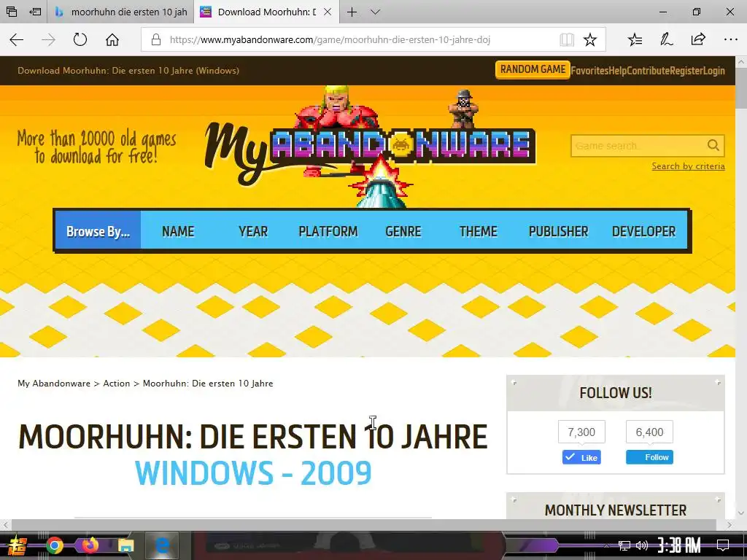This screenshot has height=560, width=747.
Task: Open the Help link
Action: pos(618,71)
